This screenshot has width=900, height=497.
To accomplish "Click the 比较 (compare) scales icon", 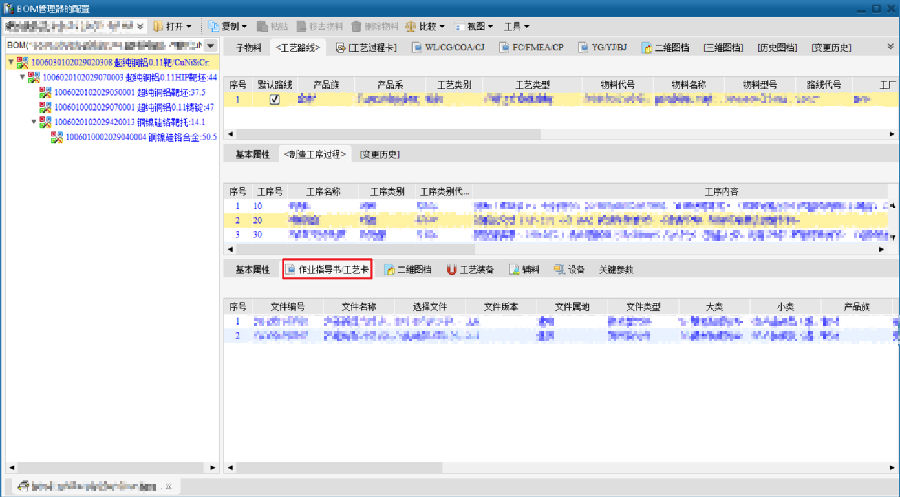I will click(410, 26).
